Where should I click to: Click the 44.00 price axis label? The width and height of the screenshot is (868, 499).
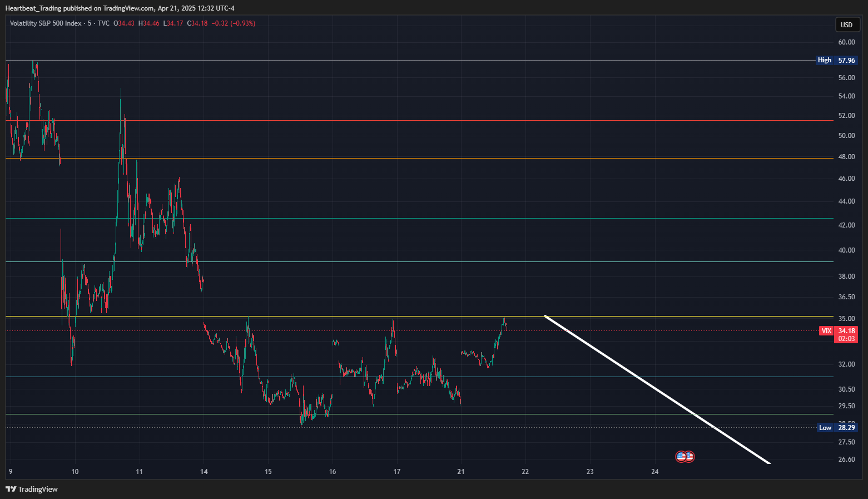click(846, 201)
